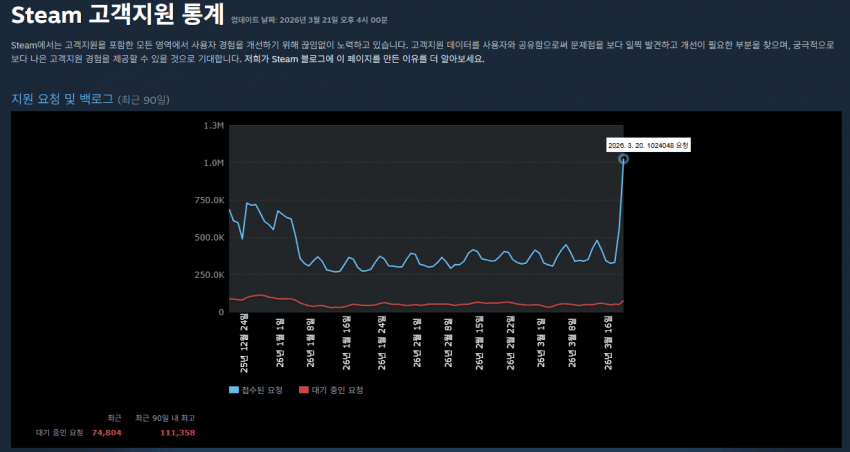
Task: Click the 26년 3월 8일 x-axis date label
Action: [573, 343]
